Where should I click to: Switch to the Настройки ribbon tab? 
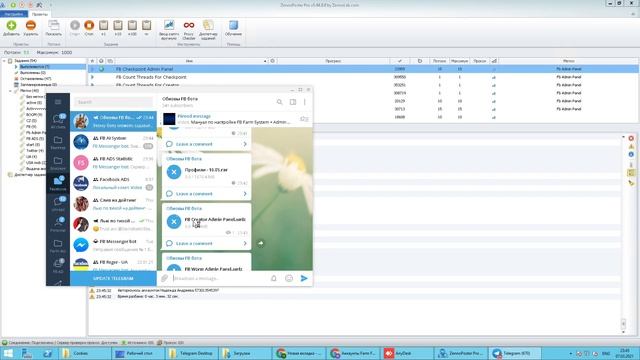click(14, 14)
